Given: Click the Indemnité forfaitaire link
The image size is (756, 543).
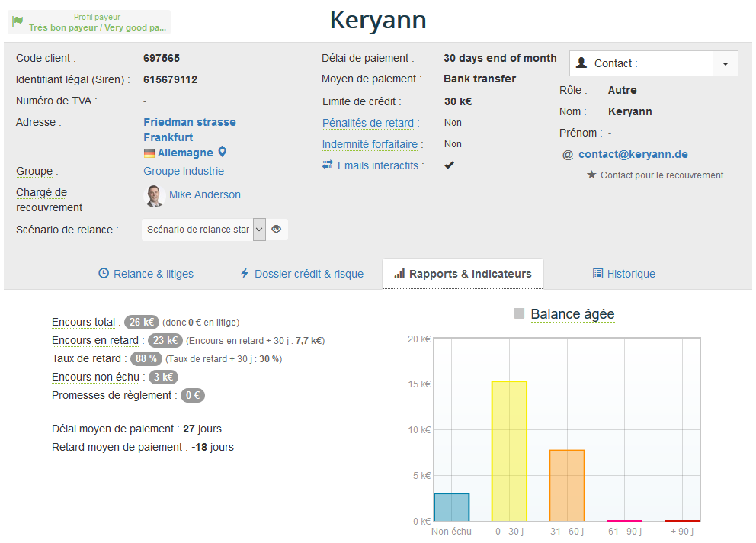Looking at the screenshot, I should coord(370,144).
